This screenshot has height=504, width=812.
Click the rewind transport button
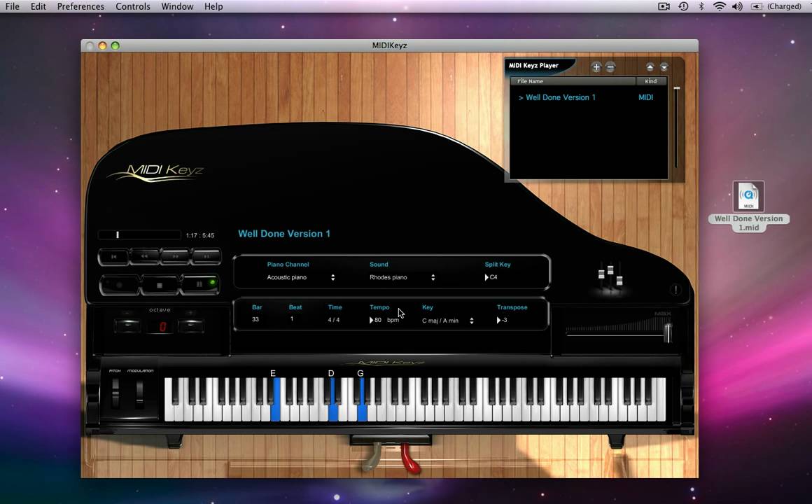click(144, 256)
